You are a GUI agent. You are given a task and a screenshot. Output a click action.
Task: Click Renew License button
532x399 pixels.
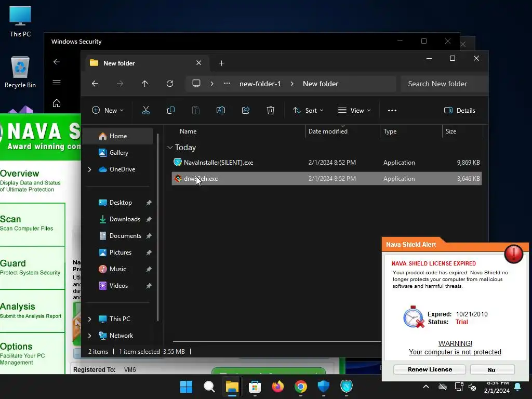click(x=430, y=369)
